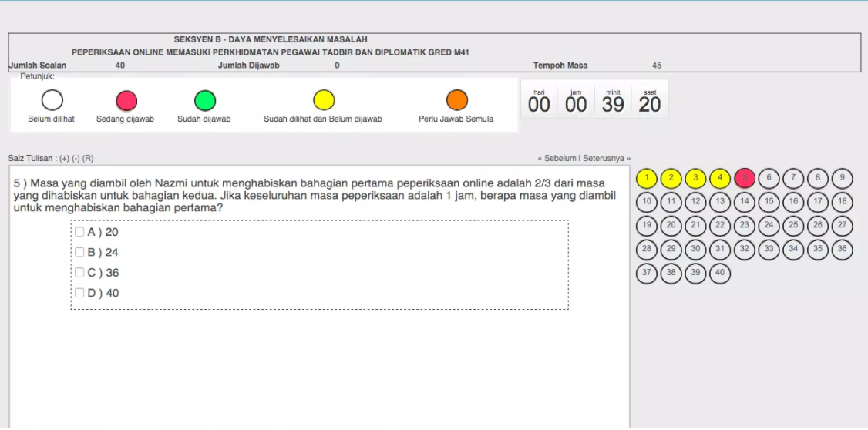This screenshot has width=868, height=430.
Task: Click the question 5 text paragraph
Action: click(x=315, y=196)
